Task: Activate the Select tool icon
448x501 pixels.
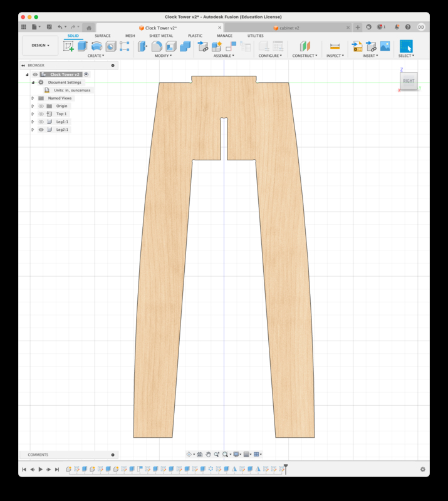Action: (406, 46)
